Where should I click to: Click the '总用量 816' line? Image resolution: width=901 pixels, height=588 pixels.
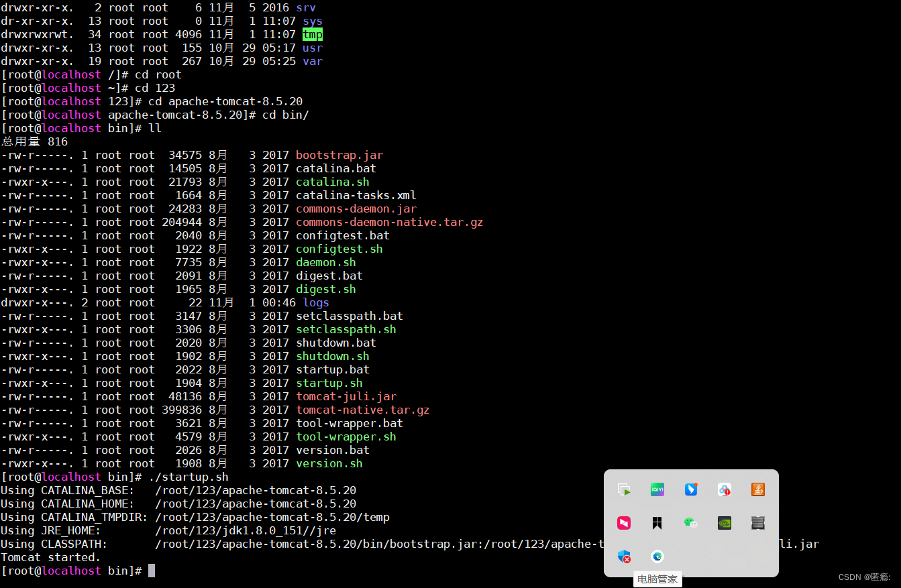34,141
